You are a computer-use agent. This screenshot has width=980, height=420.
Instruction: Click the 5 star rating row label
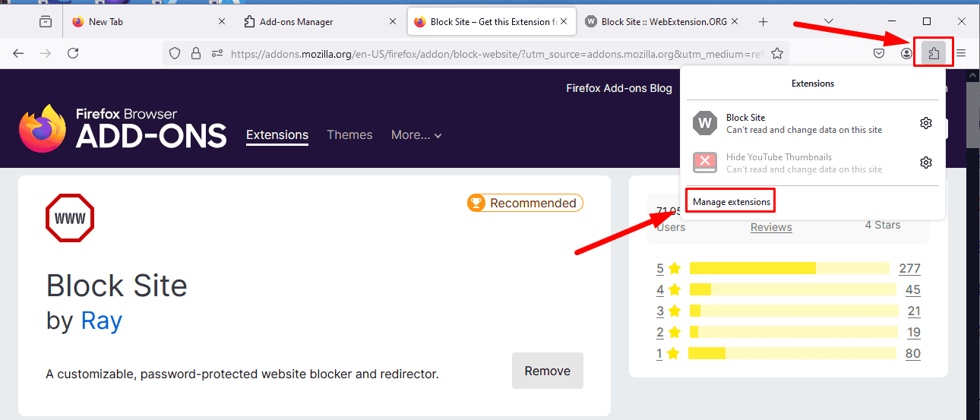pos(668,268)
